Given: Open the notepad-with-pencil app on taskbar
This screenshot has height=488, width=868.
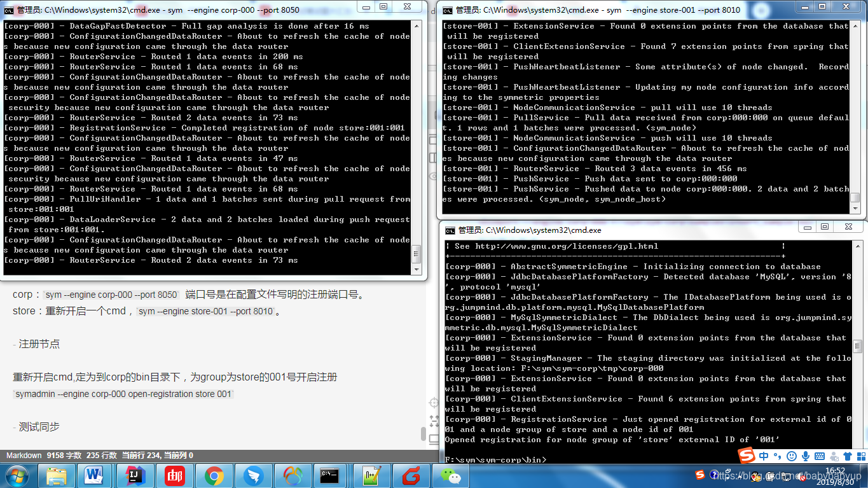Looking at the screenshot, I should point(372,475).
